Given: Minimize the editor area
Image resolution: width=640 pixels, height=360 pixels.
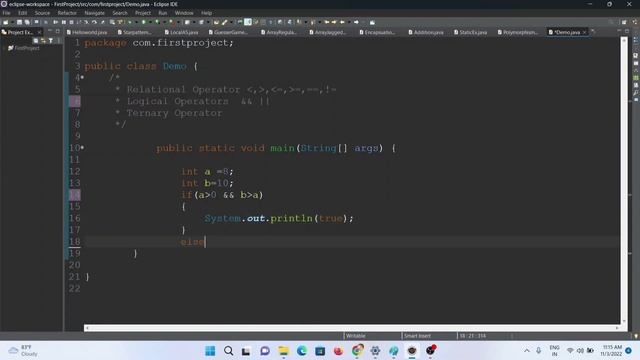Looking at the screenshot, I should pyautogui.click(x=619, y=31).
